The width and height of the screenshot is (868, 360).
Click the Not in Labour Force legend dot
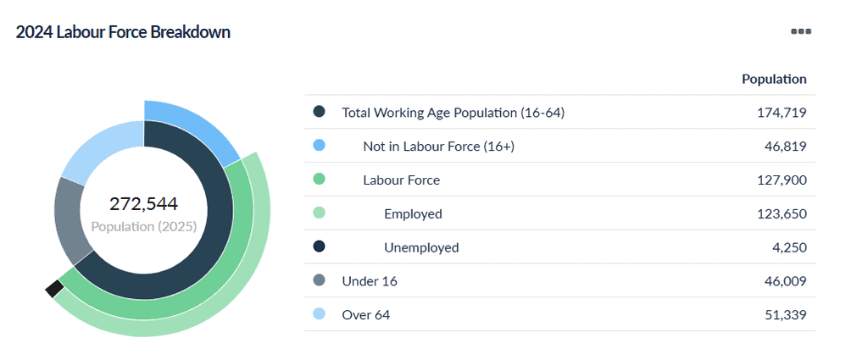[319, 146]
